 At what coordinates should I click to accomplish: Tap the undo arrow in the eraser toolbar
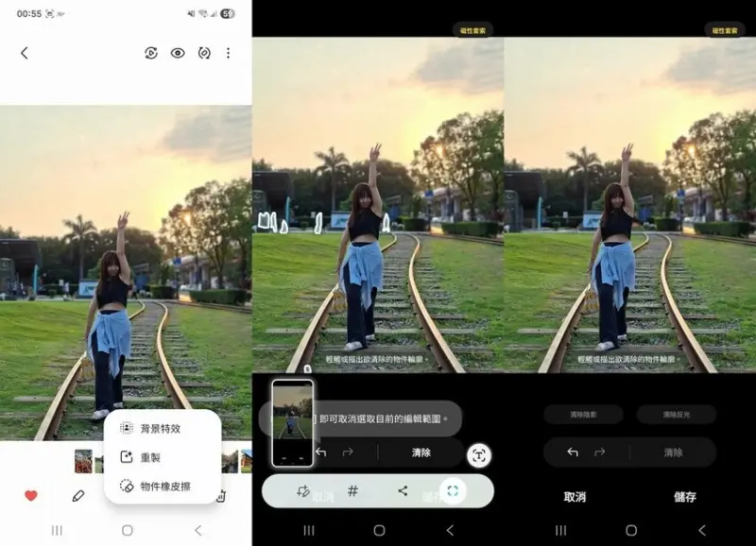pyautogui.click(x=319, y=452)
